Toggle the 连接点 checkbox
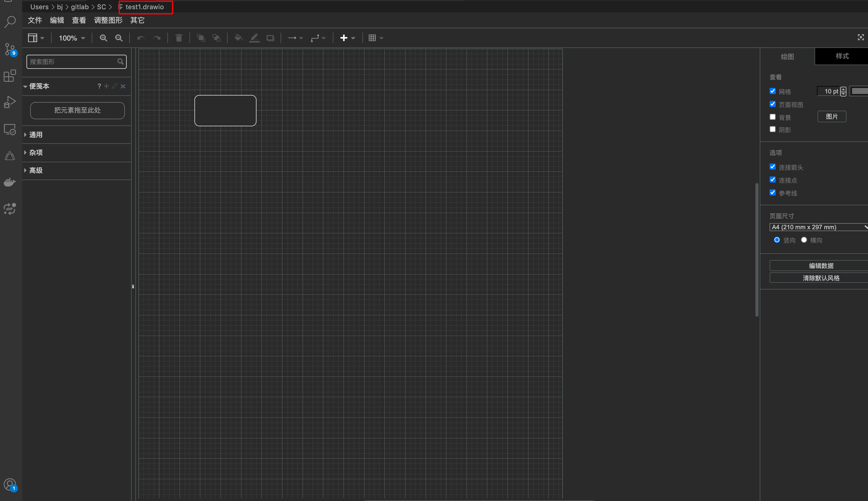Image resolution: width=868 pixels, height=501 pixels. (x=773, y=179)
